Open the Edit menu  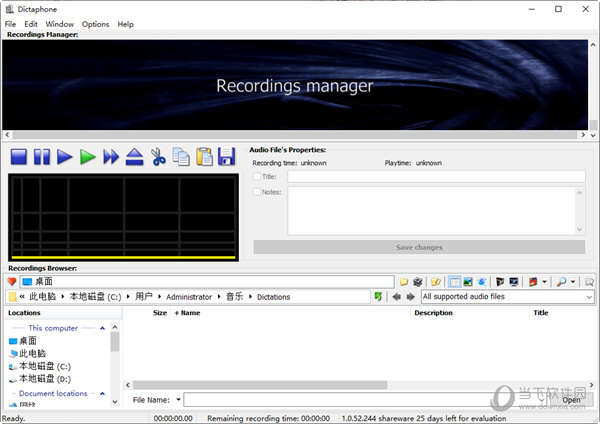click(31, 24)
